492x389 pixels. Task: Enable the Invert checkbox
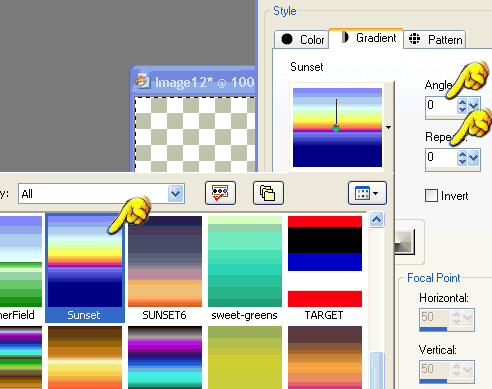[x=431, y=196]
